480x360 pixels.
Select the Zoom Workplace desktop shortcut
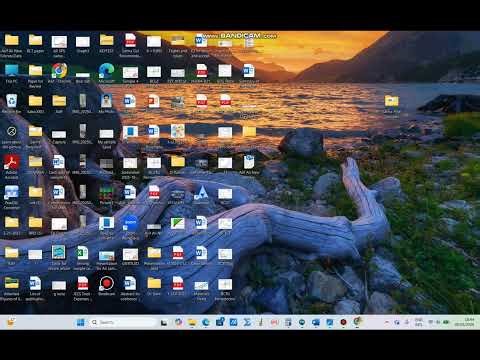(130, 227)
